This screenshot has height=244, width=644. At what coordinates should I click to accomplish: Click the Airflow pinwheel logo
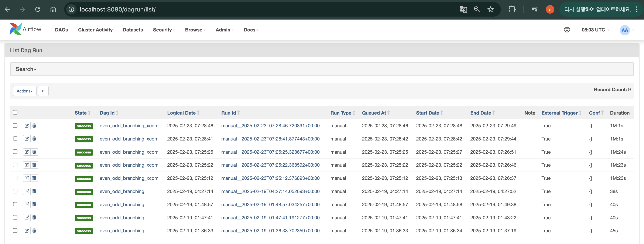point(16,29)
